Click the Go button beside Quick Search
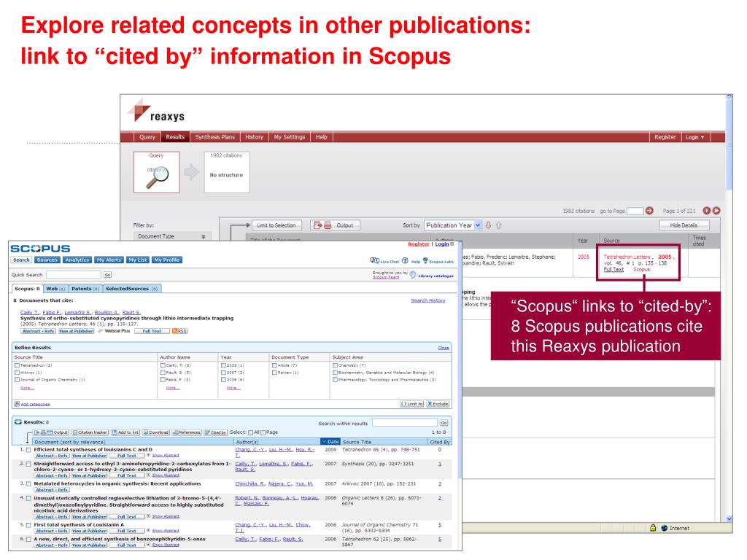 tap(108, 275)
